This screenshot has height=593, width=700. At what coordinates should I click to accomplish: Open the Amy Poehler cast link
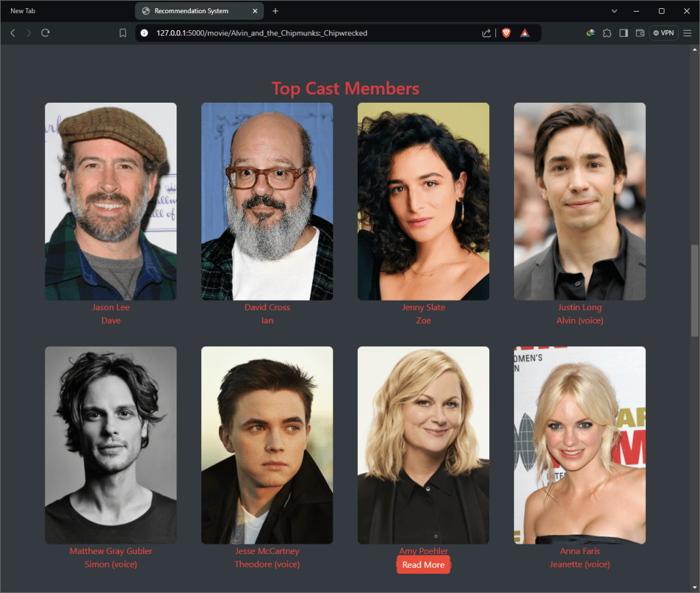coord(423,551)
